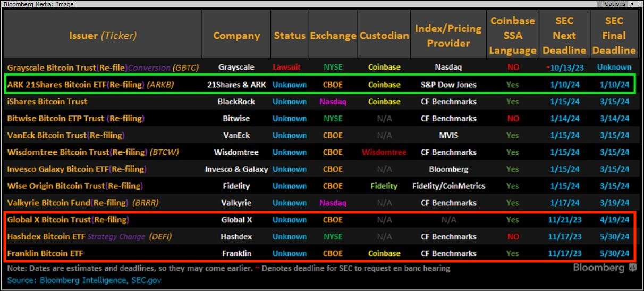Select the Global X Bitcoin Trust issuer

coord(68,220)
